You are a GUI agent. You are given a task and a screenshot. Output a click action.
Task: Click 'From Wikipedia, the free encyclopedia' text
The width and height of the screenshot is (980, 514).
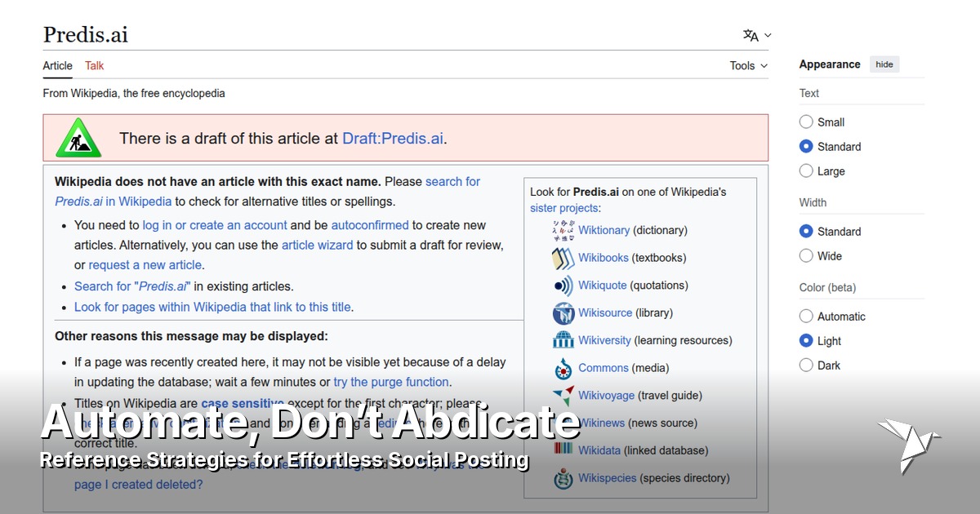coord(134,93)
